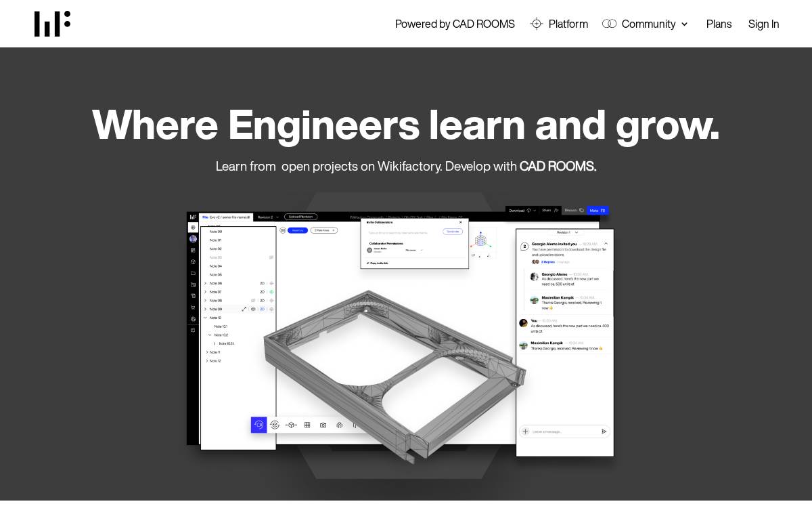
Task: Collapse the Note 10 tree item
Action: point(206,318)
